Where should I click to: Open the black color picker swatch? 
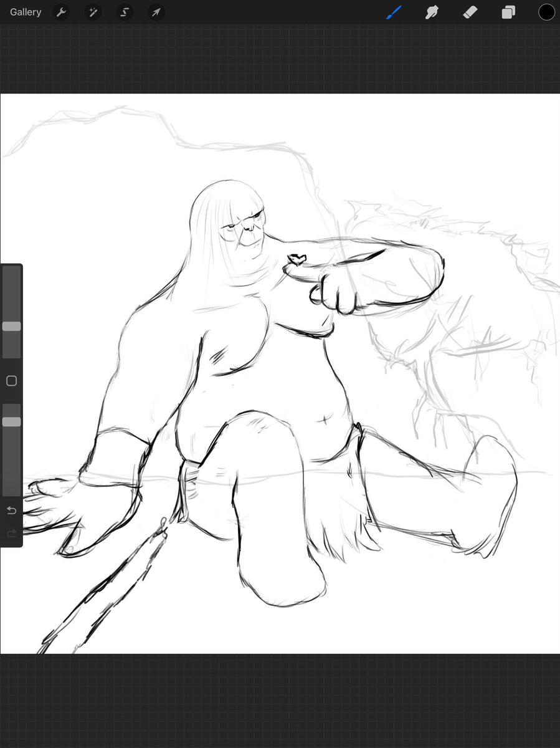546,12
